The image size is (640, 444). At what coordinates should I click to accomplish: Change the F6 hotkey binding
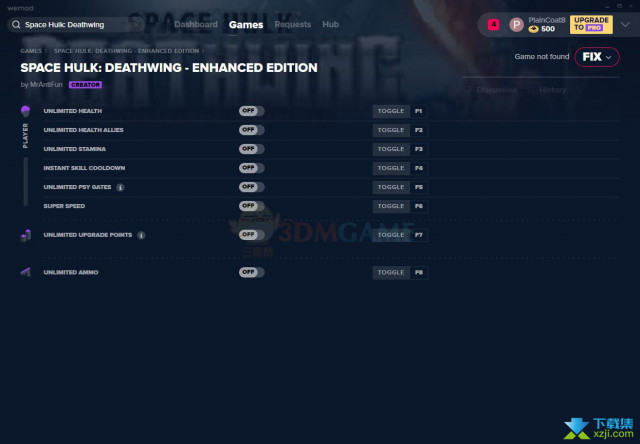tap(419, 206)
